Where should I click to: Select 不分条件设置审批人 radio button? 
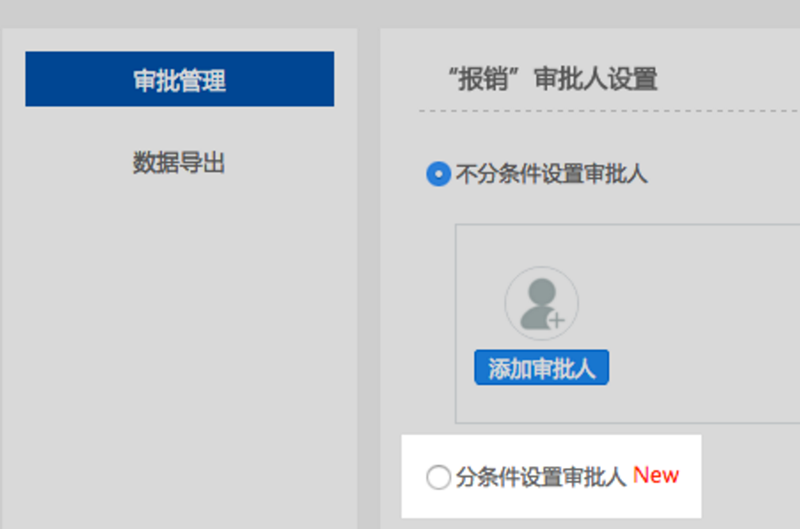tap(438, 174)
